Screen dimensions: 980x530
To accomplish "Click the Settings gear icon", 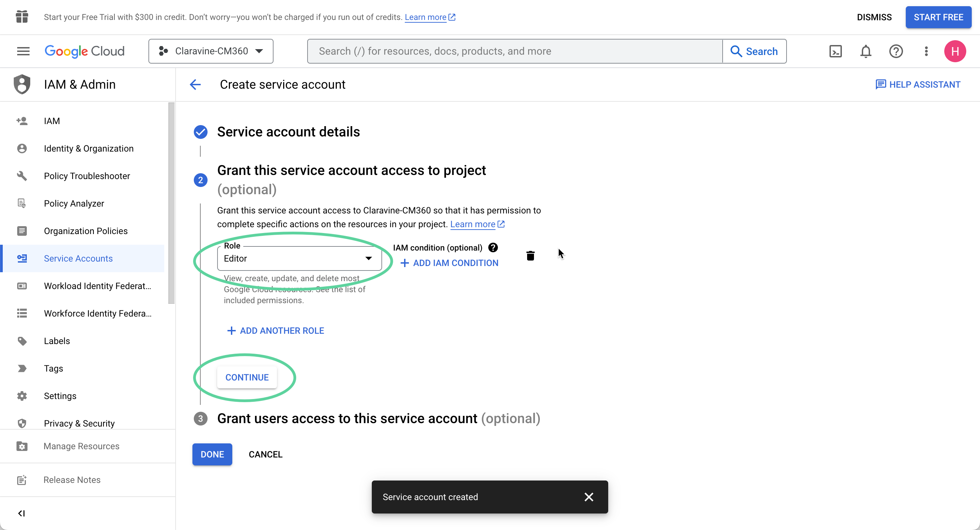I will tap(22, 396).
